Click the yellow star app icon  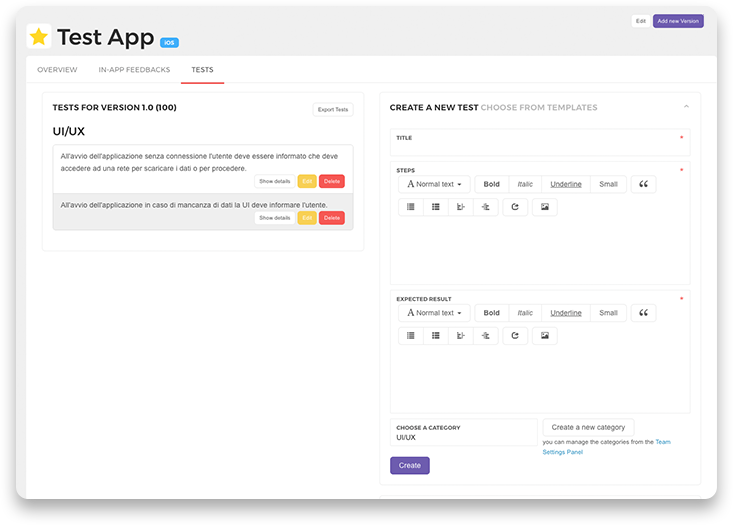tap(39, 36)
